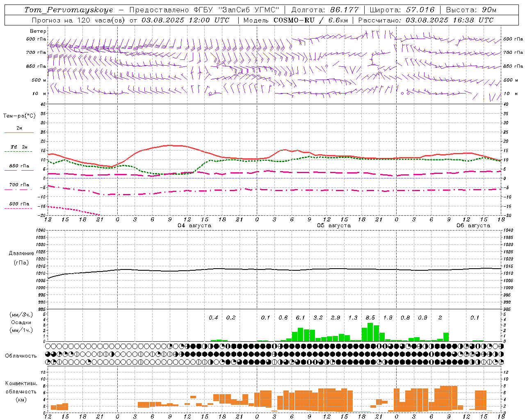
Task: Click the 0.4 precipitation amount
Action: coord(213,317)
